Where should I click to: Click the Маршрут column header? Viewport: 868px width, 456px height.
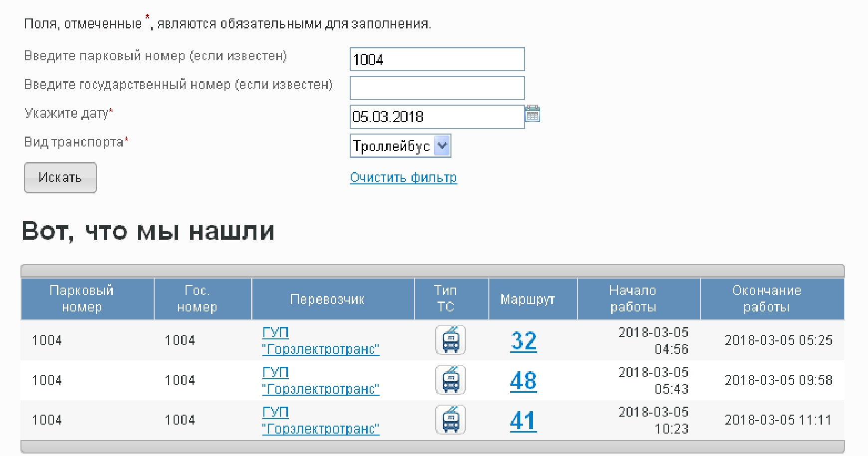[x=527, y=299]
